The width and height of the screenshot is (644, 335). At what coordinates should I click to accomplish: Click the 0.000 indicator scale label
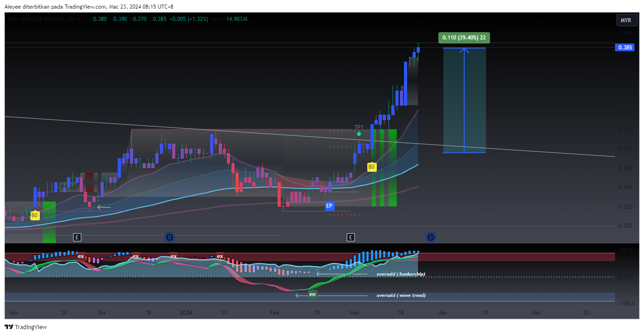[625, 277]
